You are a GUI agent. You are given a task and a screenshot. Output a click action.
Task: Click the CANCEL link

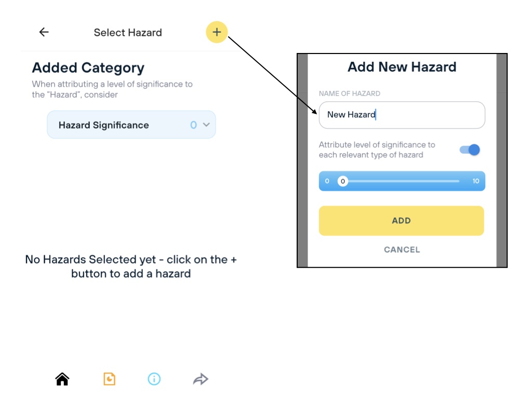[x=402, y=250]
